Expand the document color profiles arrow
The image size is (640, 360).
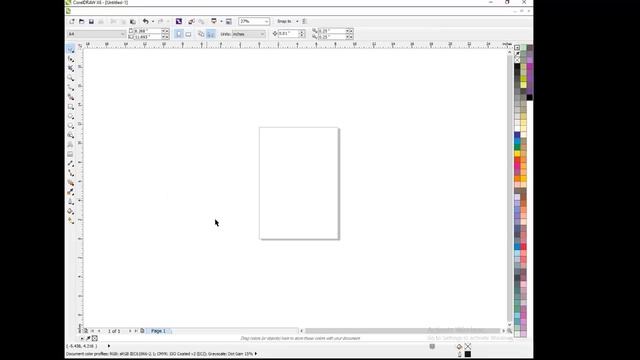coord(256,354)
